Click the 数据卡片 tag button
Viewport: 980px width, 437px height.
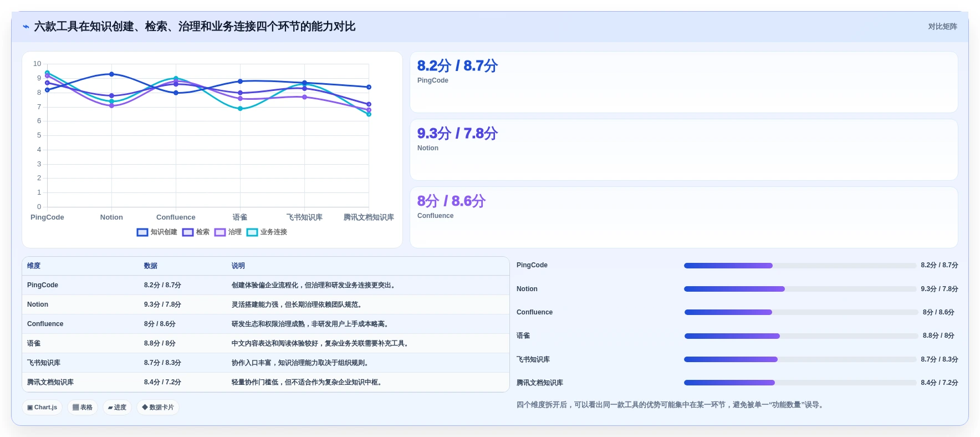point(158,407)
